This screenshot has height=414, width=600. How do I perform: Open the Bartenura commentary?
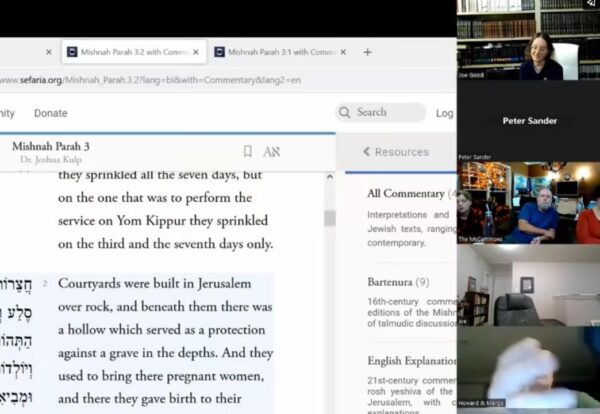[x=391, y=282]
